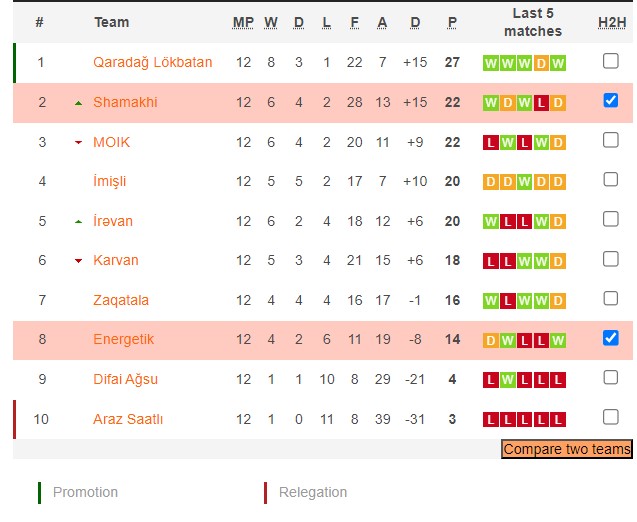The image size is (637, 522).
Task: Click the green W badge in İmişli's row
Action: pos(524,182)
